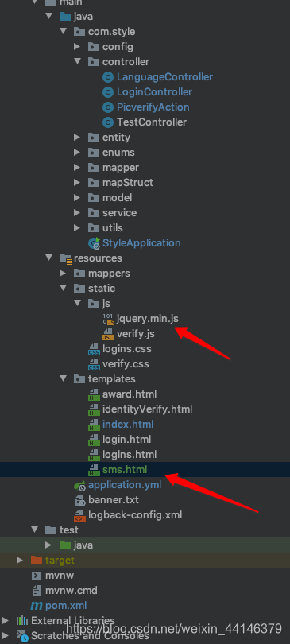
Task: Select the PicverifyAction class name
Action: click(153, 107)
